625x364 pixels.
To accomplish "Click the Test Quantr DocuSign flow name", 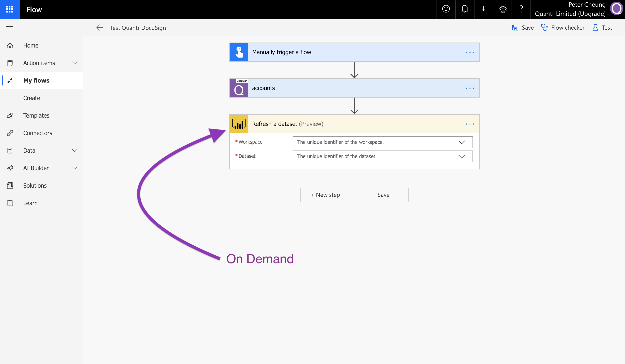I will [x=138, y=28].
